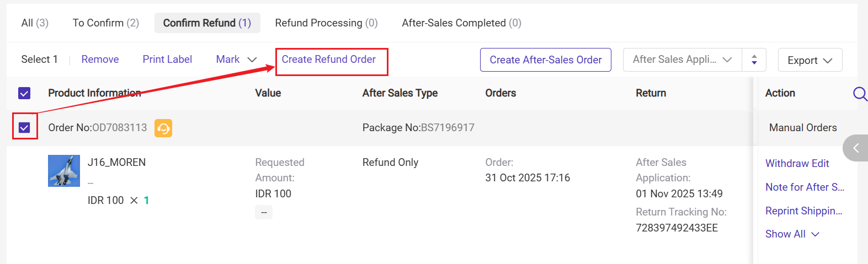Click the Print Label link

pyautogui.click(x=167, y=60)
